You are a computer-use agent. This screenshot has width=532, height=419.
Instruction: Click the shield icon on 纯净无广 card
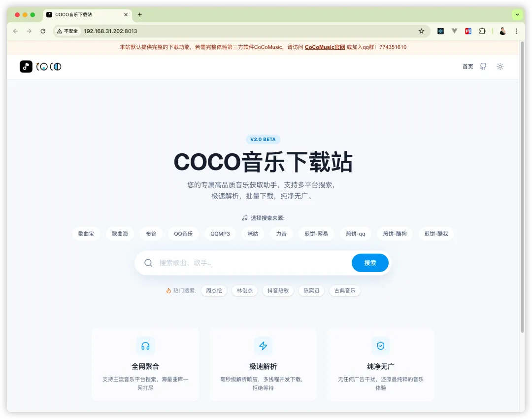381,346
